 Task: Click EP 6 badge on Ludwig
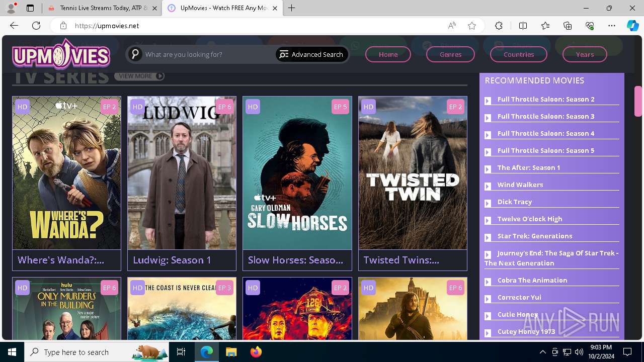tap(224, 107)
